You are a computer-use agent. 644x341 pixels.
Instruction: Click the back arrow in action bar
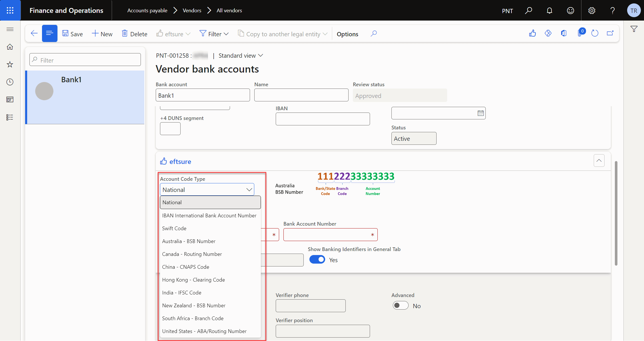[34, 33]
